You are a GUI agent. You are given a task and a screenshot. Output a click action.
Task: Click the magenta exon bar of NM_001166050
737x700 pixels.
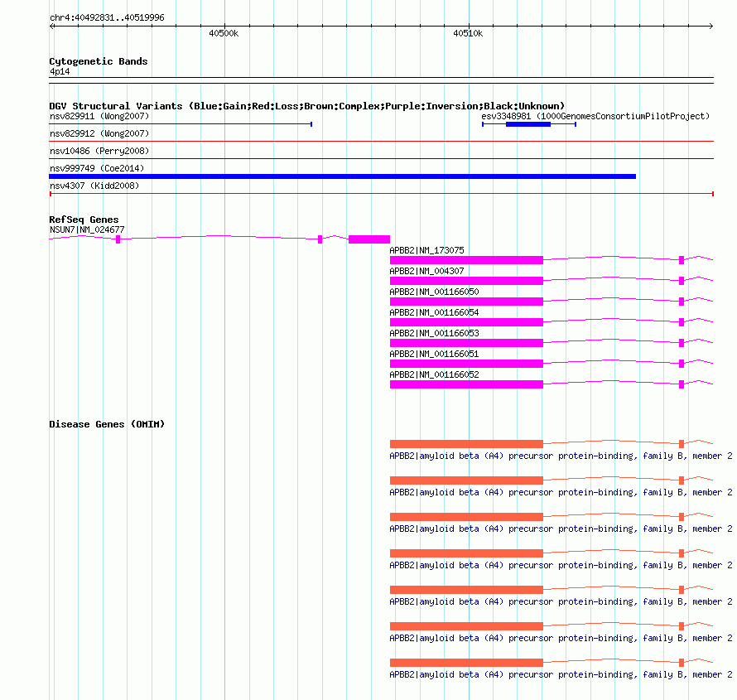pos(466,302)
